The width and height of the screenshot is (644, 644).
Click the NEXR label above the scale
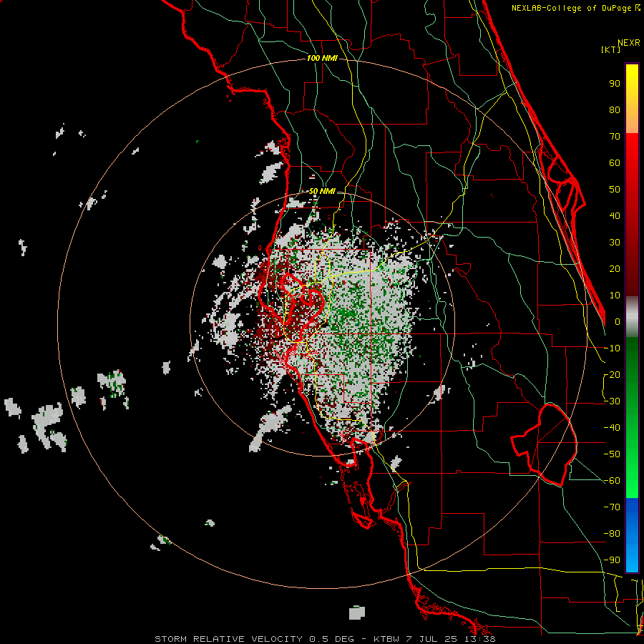[628, 43]
